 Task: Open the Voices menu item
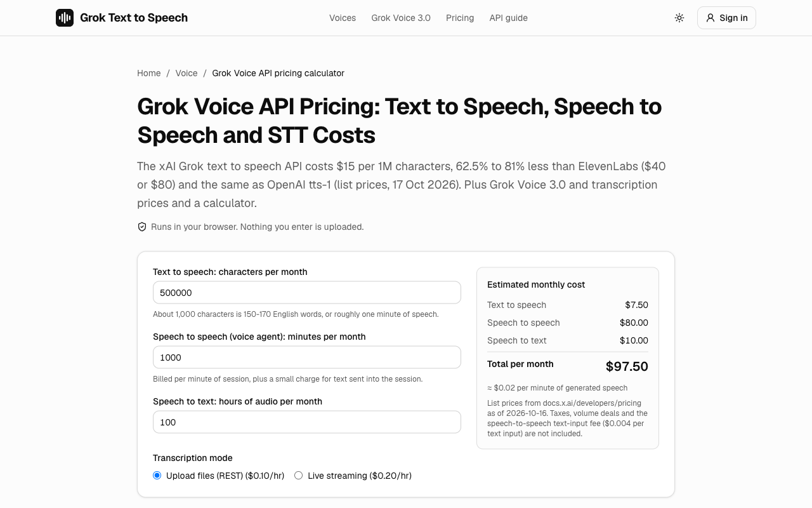pyautogui.click(x=343, y=18)
